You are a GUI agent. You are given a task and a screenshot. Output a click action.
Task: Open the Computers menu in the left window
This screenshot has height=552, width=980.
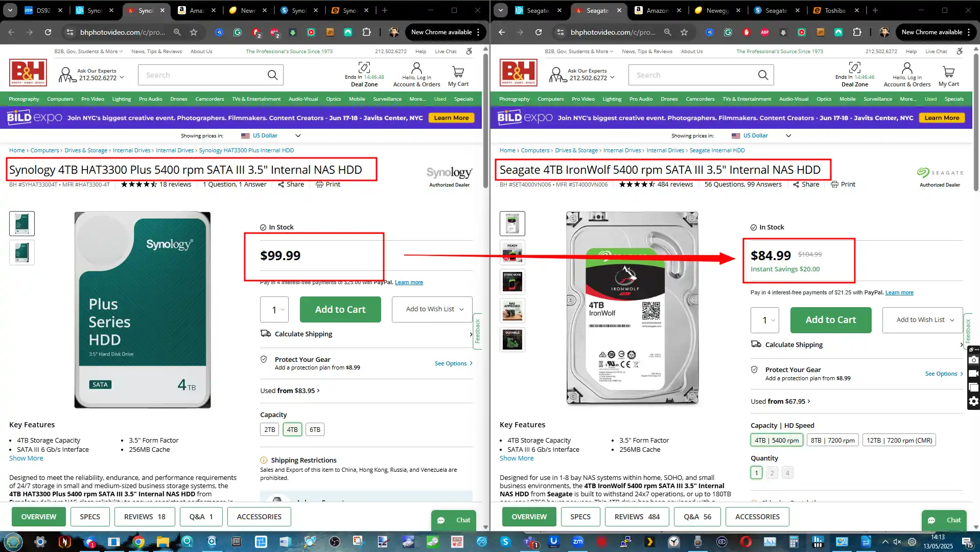pyautogui.click(x=60, y=99)
